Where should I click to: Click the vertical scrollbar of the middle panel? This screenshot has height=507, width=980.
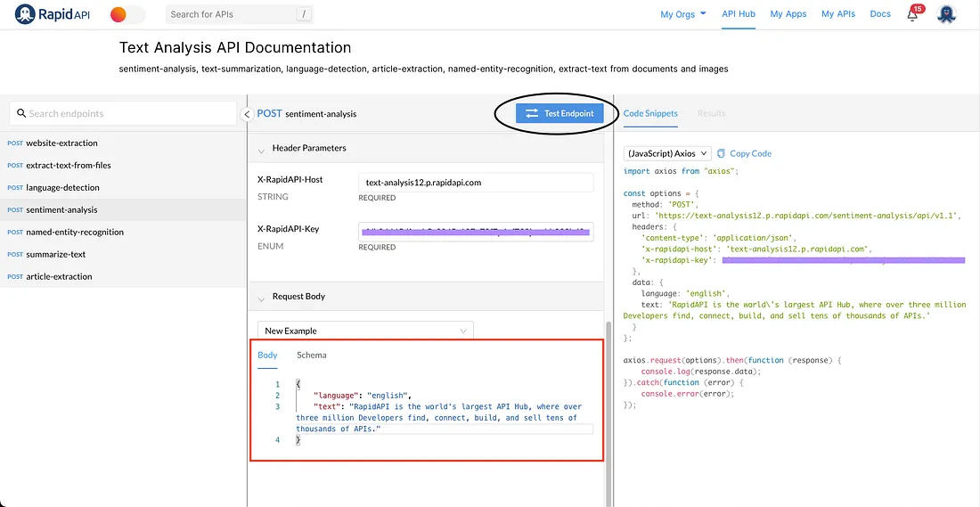pyautogui.click(x=608, y=413)
